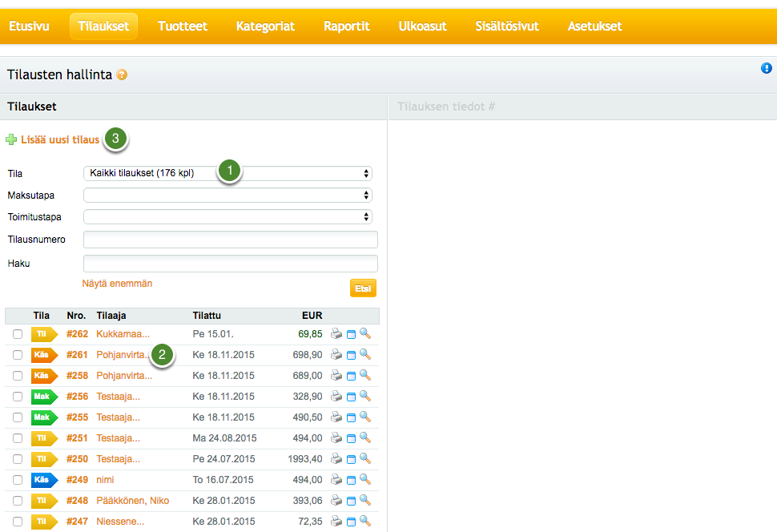Viewport: 777px width, 532px height.
Task: Go to Etusivu in the navigation
Action: [29, 26]
